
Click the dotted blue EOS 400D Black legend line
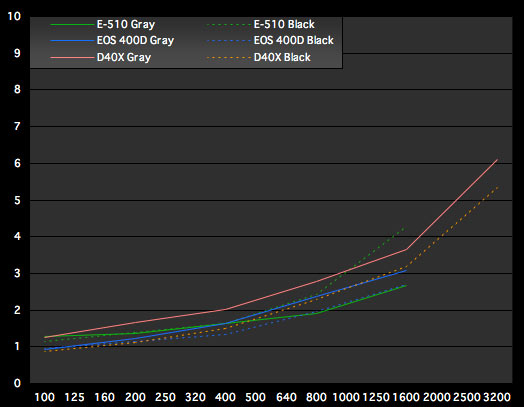coord(229,41)
